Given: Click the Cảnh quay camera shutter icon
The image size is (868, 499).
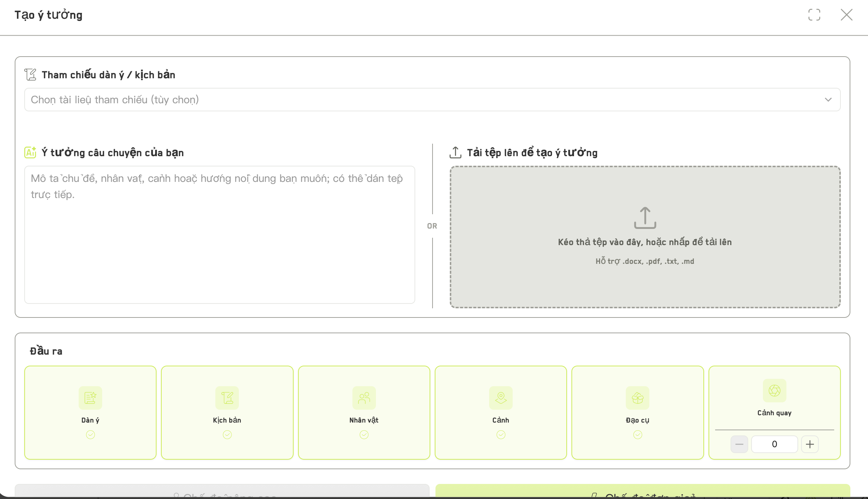Looking at the screenshot, I should point(775,391).
